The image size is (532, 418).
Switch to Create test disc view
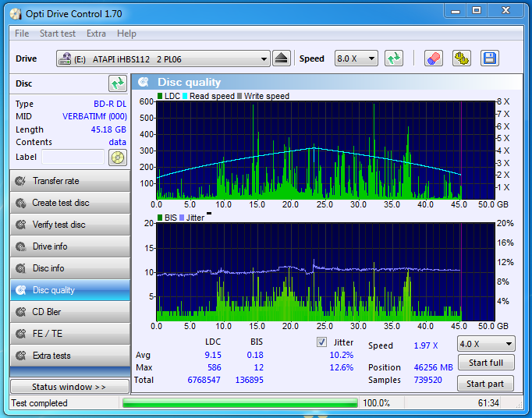[70, 203]
